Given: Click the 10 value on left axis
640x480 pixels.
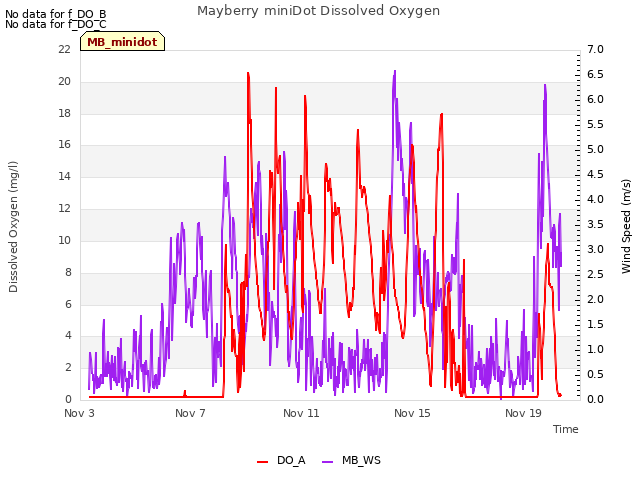Looking at the screenshot, I should tap(64, 240).
